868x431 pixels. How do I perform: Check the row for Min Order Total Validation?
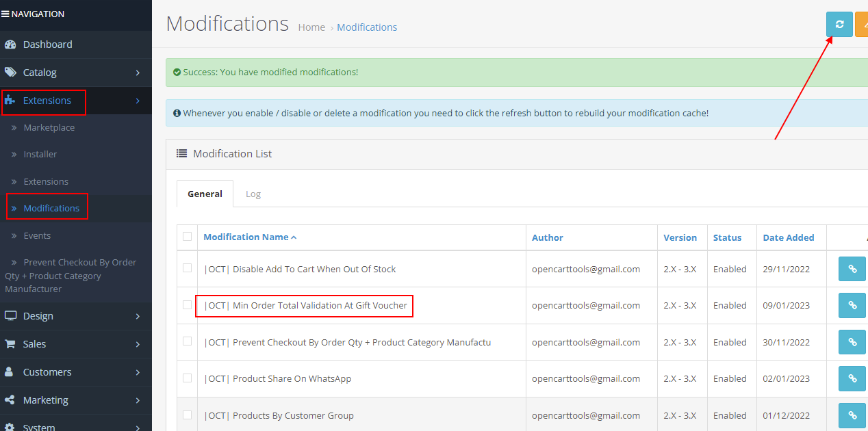(x=187, y=305)
